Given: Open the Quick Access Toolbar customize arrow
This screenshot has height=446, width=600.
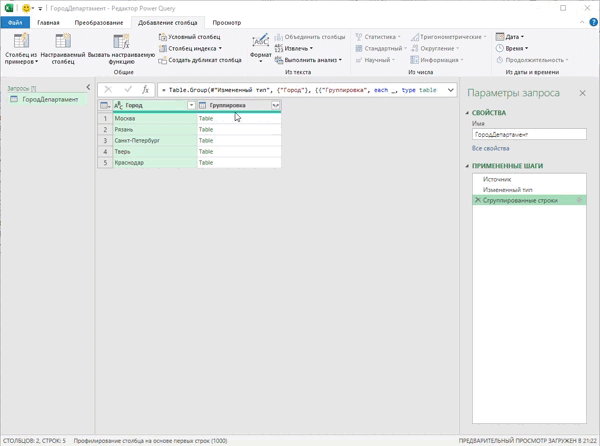Looking at the screenshot, I should (40, 8).
